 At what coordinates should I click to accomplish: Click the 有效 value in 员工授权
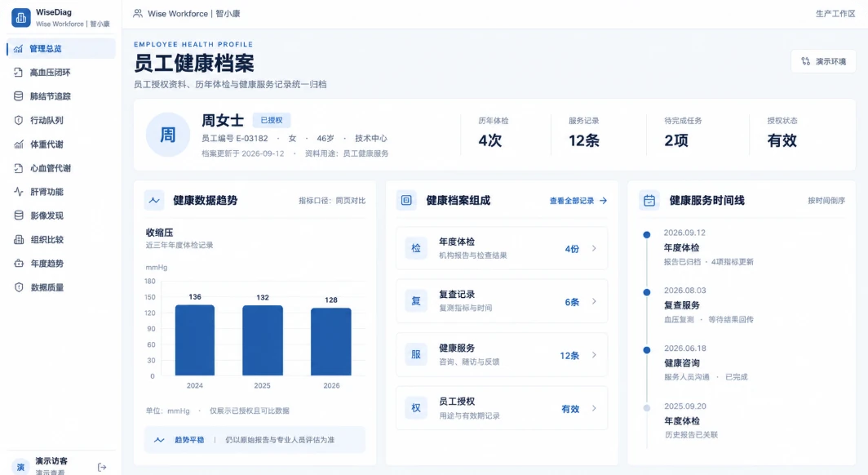570,409
